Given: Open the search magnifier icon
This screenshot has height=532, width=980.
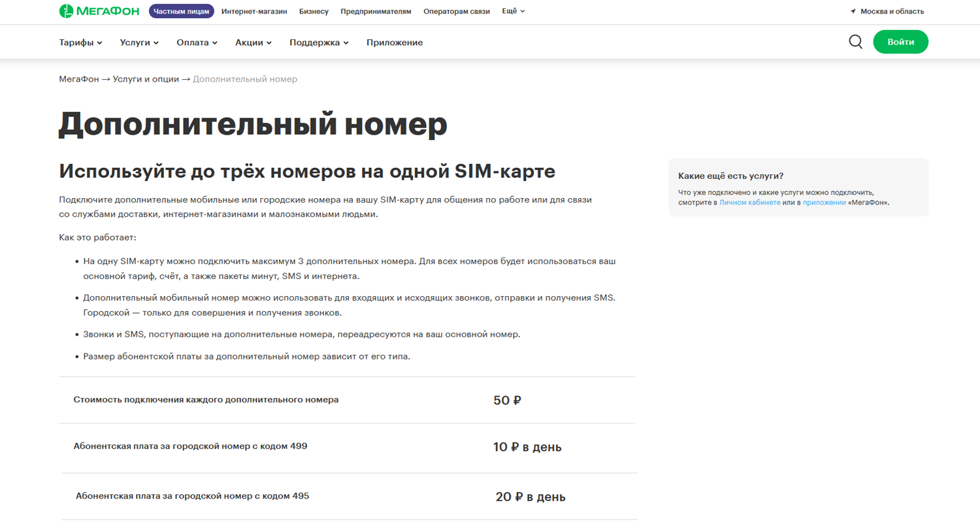Looking at the screenshot, I should click(x=855, y=42).
